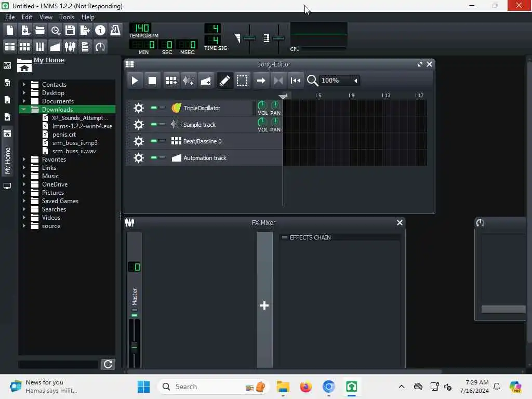Image resolution: width=532 pixels, height=399 pixels.
Task: Click the file browser search field
Action: click(58, 364)
